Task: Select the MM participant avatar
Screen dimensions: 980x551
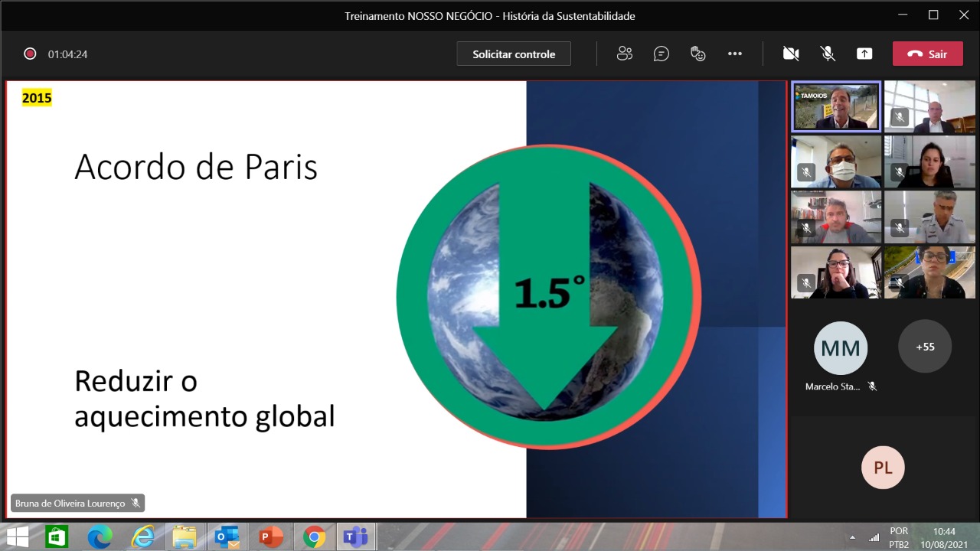Action: click(840, 348)
